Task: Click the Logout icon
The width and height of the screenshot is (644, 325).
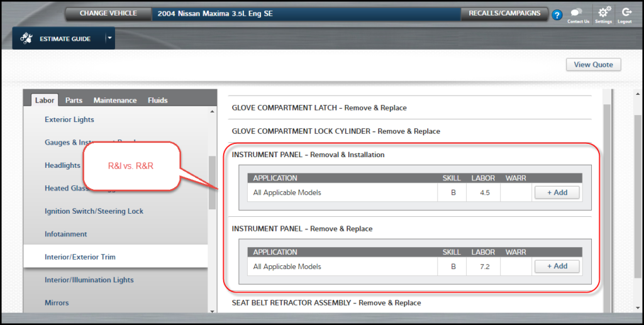Action: click(626, 13)
